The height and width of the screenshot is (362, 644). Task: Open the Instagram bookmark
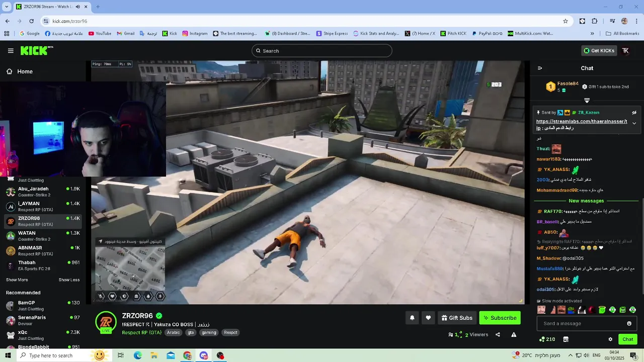coord(195,34)
